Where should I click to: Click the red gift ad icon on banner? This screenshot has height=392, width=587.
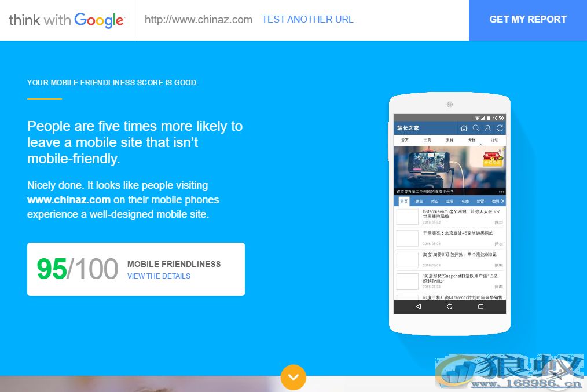493,159
